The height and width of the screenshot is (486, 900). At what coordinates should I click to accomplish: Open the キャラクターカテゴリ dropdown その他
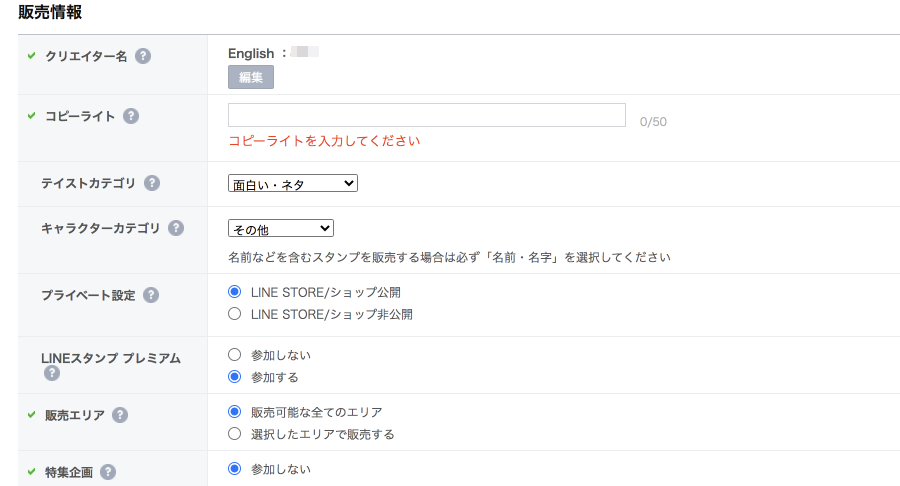tap(281, 228)
